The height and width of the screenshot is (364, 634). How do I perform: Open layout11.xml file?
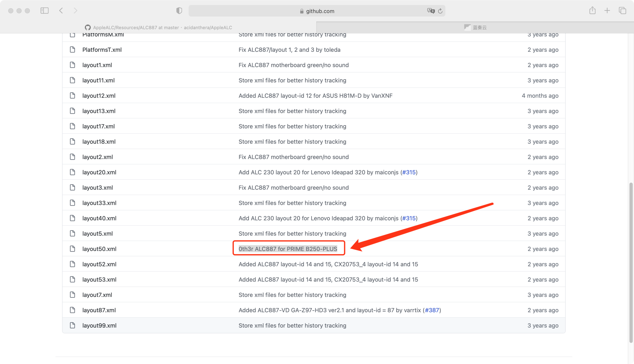point(99,80)
